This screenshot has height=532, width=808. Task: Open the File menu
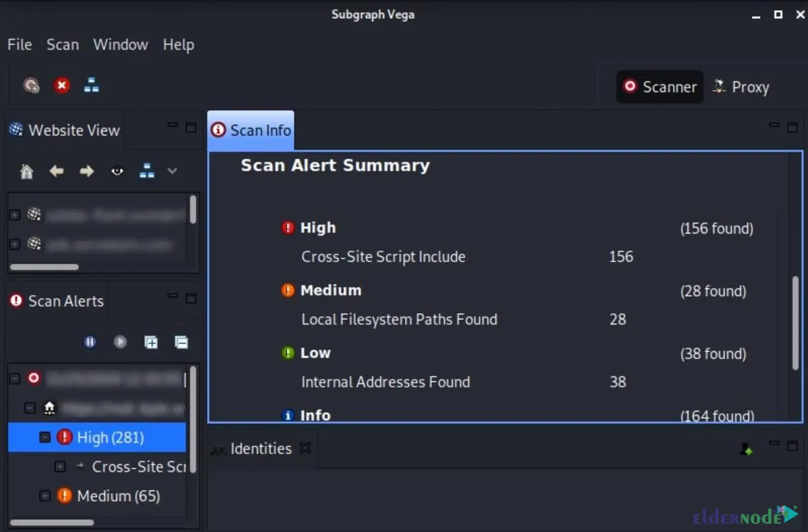(x=20, y=45)
